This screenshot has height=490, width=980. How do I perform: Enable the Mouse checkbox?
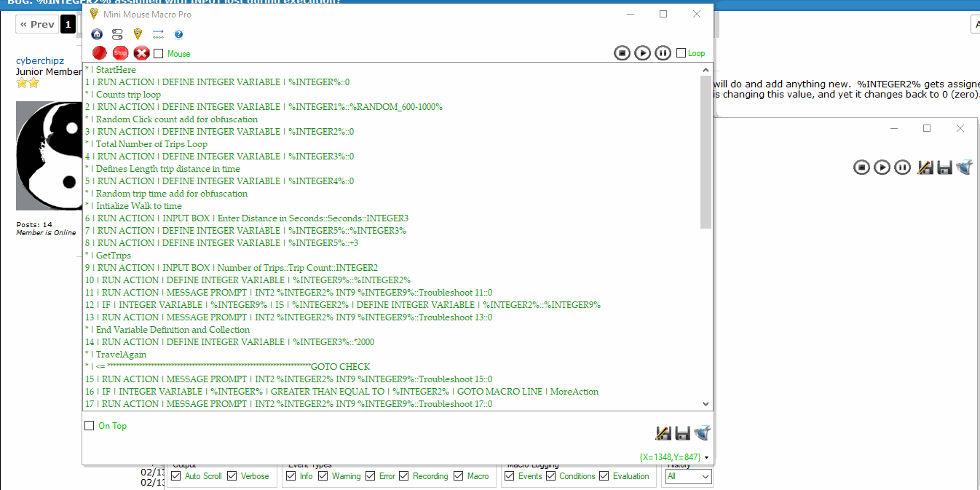point(159,53)
